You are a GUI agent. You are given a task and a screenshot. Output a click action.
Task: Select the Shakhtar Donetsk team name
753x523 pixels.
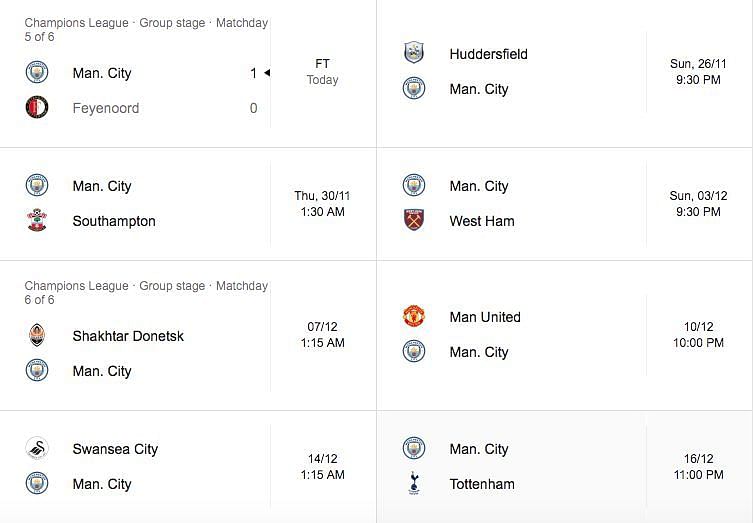pos(128,336)
